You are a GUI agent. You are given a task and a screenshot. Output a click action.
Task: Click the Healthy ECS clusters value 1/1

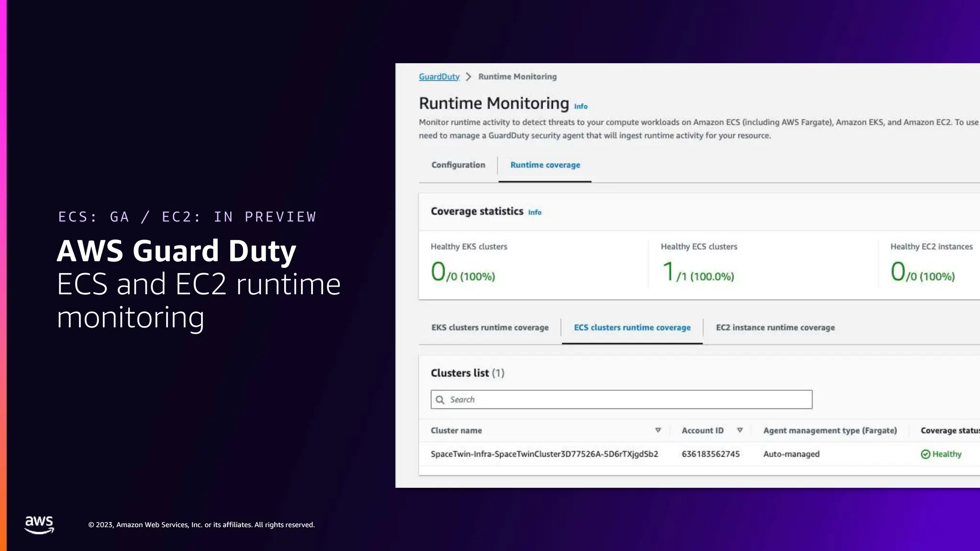(698, 272)
